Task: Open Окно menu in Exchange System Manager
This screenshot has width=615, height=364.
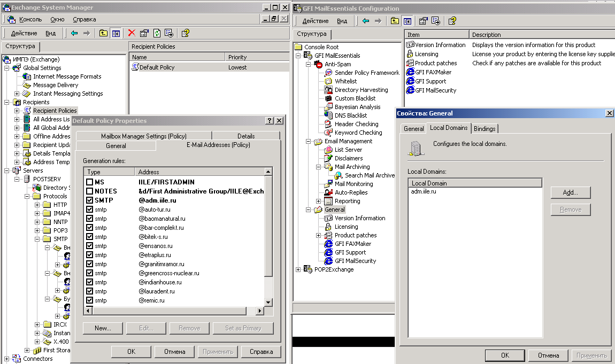Action: point(57,19)
